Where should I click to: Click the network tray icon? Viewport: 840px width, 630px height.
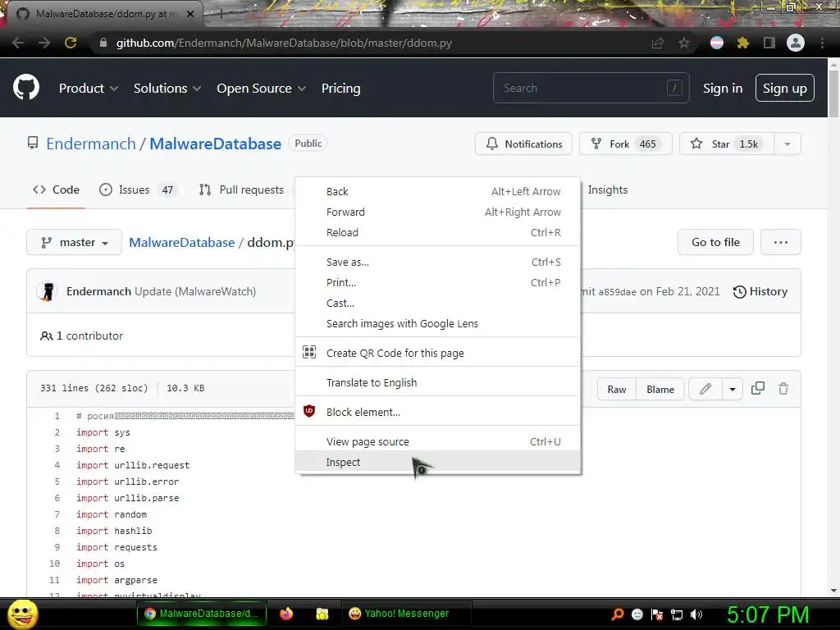tap(677, 614)
